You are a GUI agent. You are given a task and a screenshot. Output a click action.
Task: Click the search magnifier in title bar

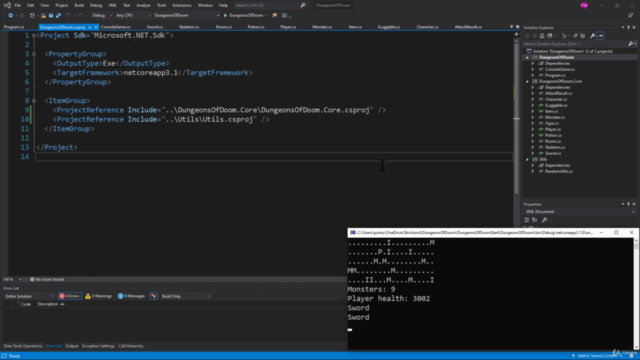tap(303, 5)
